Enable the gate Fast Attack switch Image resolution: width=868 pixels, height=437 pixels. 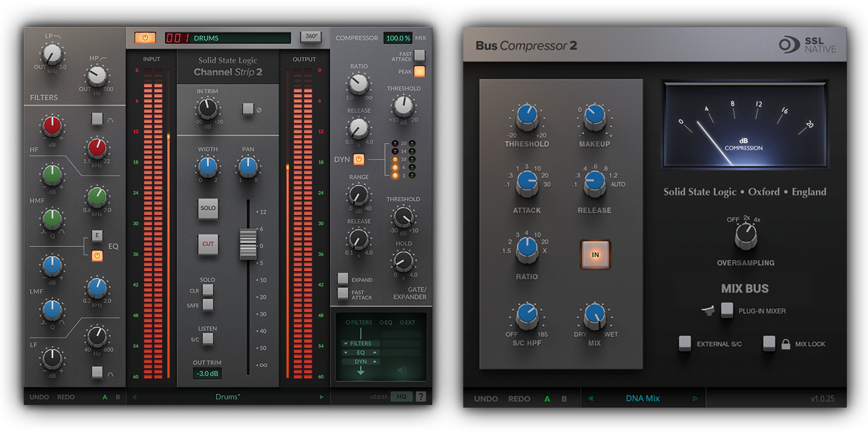click(343, 293)
